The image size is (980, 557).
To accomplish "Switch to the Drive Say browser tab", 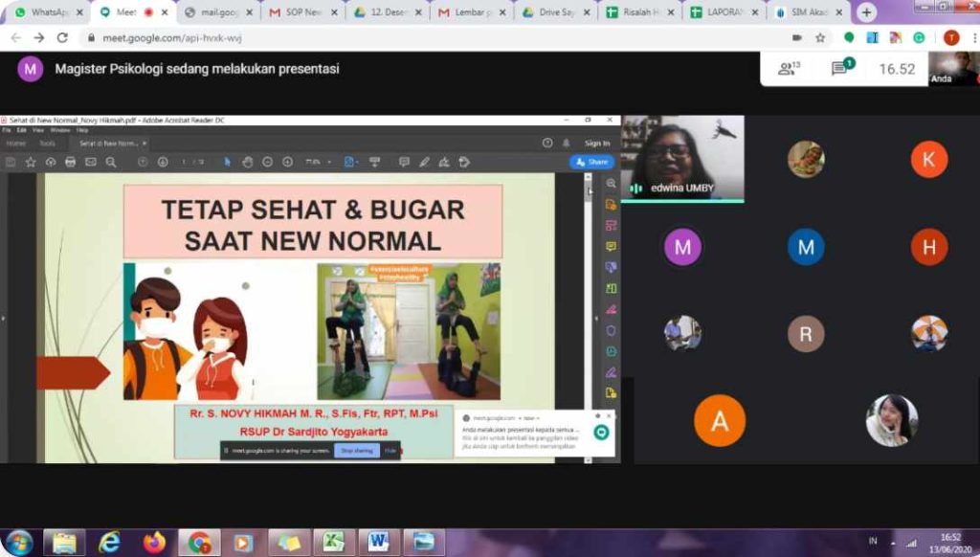I will (x=556, y=11).
